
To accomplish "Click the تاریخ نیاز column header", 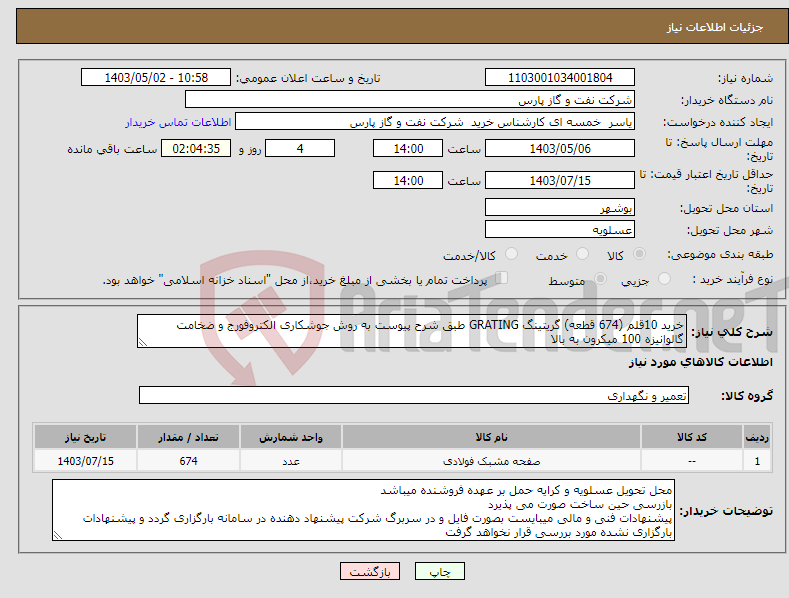I will [86, 437].
